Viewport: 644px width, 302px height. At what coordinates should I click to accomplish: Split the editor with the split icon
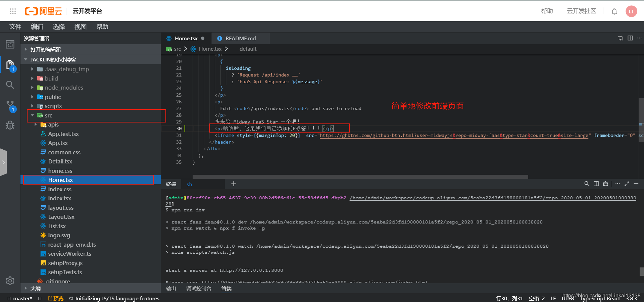(630, 38)
